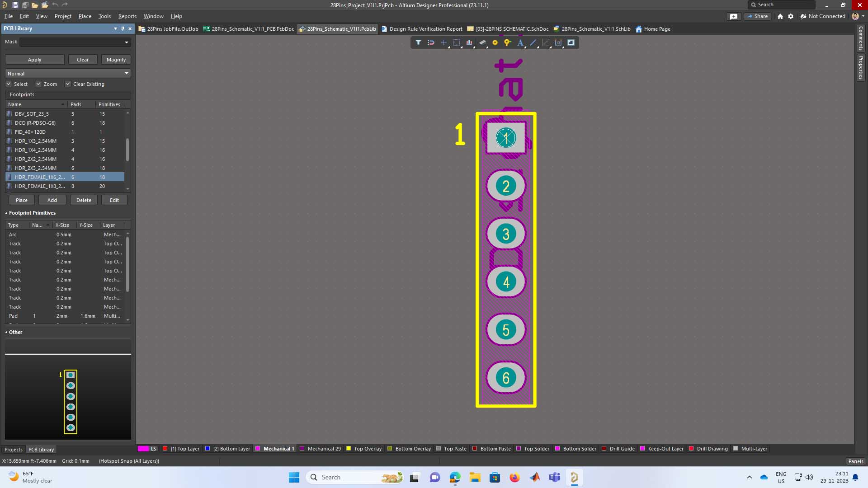
Task: Open the Normal mode dropdown
Action: coord(127,73)
